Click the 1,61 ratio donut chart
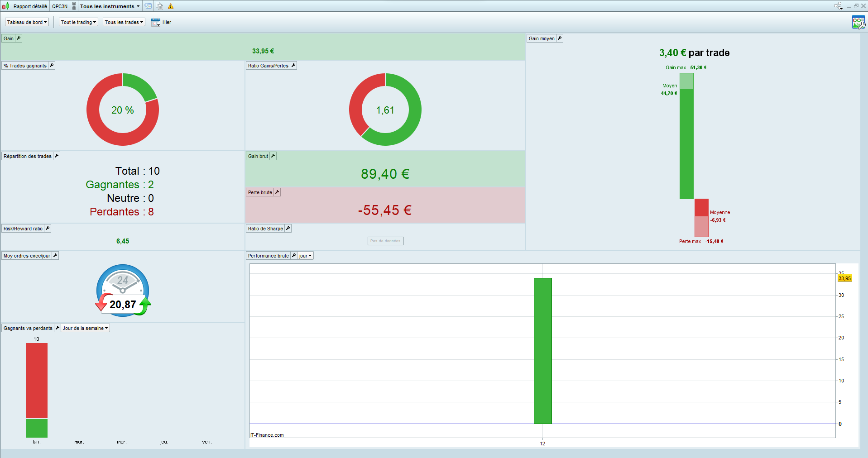The height and width of the screenshot is (458, 868). click(x=385, y=110)
